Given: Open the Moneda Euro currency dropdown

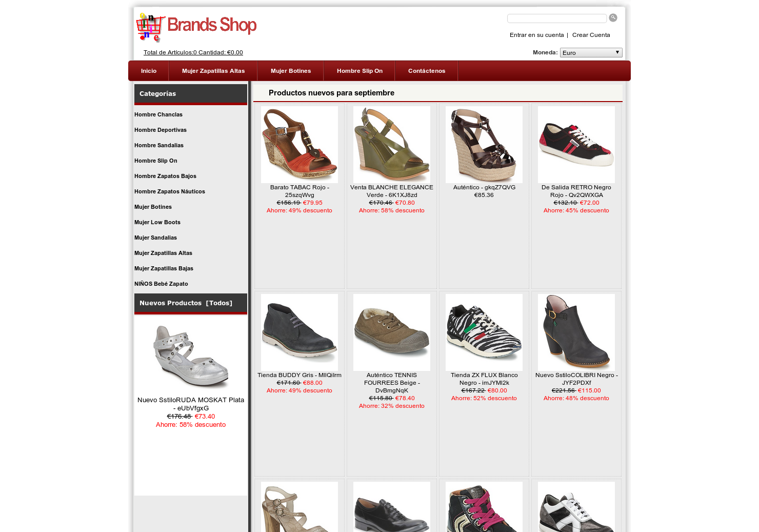Looking at the screenshot, I should pos(591,52).
